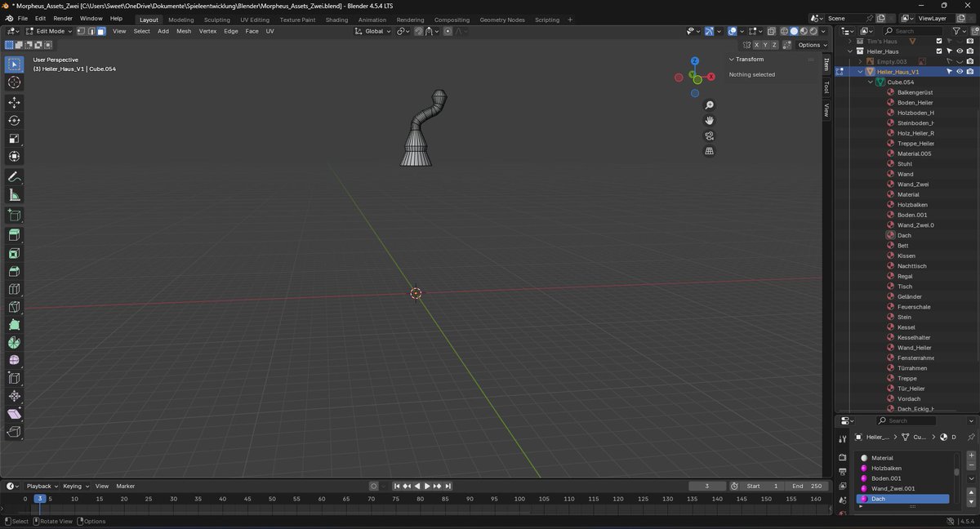
Task: Enable face select mode
Action: pos(101,31)
